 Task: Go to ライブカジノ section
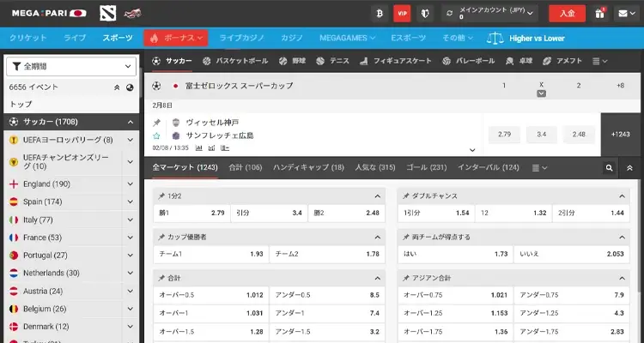(x=241, y=38)
